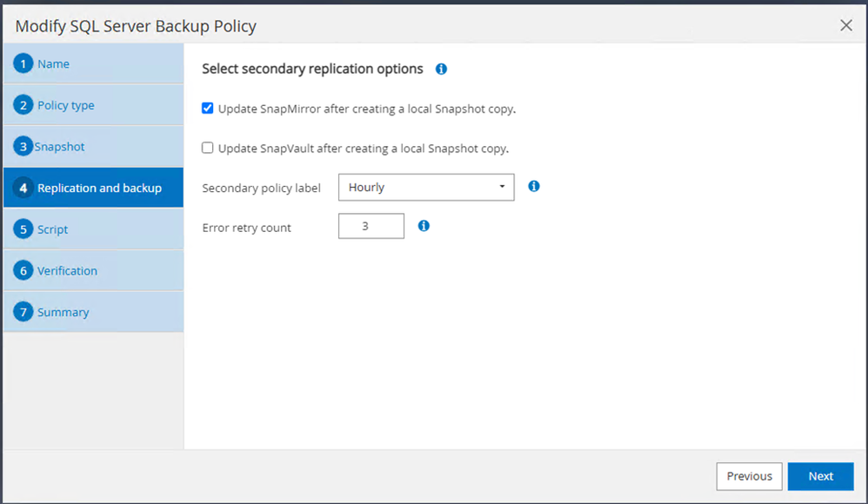This screenshot has height=504, width=868.
Task: Go to the Snapshot step
Action: (x=59, y=147)
